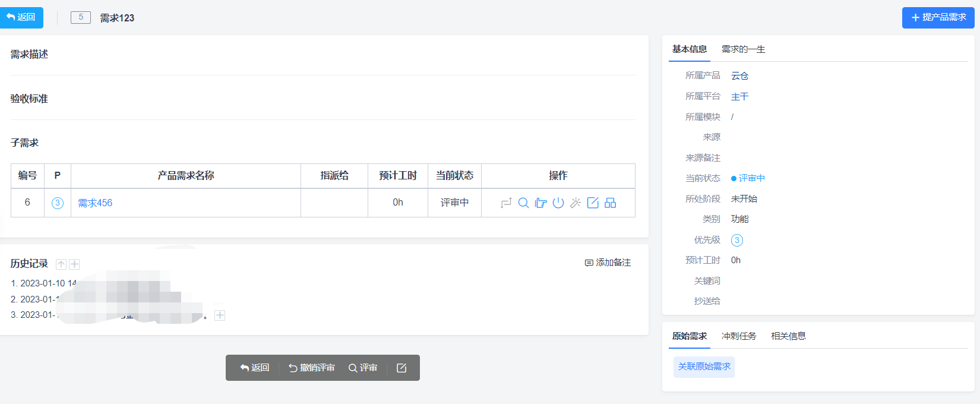Screen dimensions: 980x404
Task: Open the 相关信息 tab
Action: [x=788, y=336]
